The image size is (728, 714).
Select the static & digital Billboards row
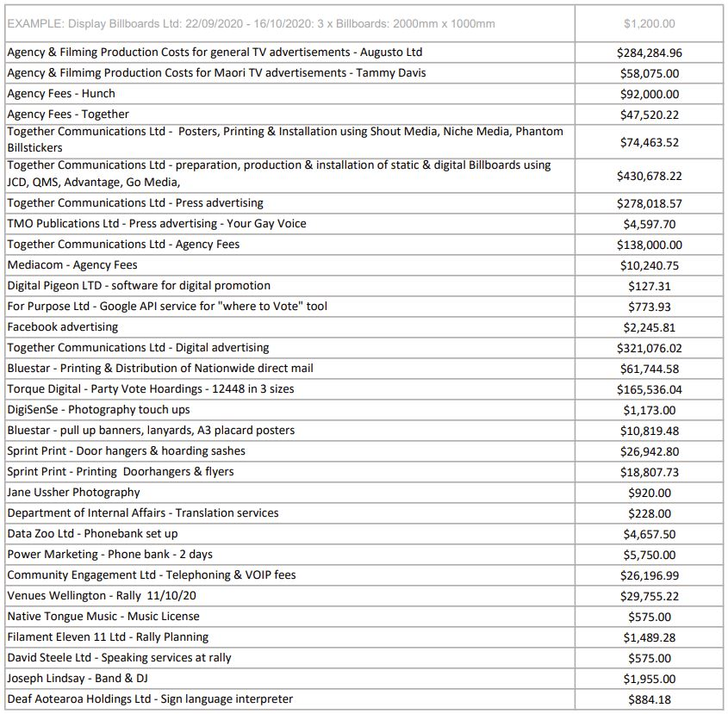pyautogui.click(x=279, y=174)
